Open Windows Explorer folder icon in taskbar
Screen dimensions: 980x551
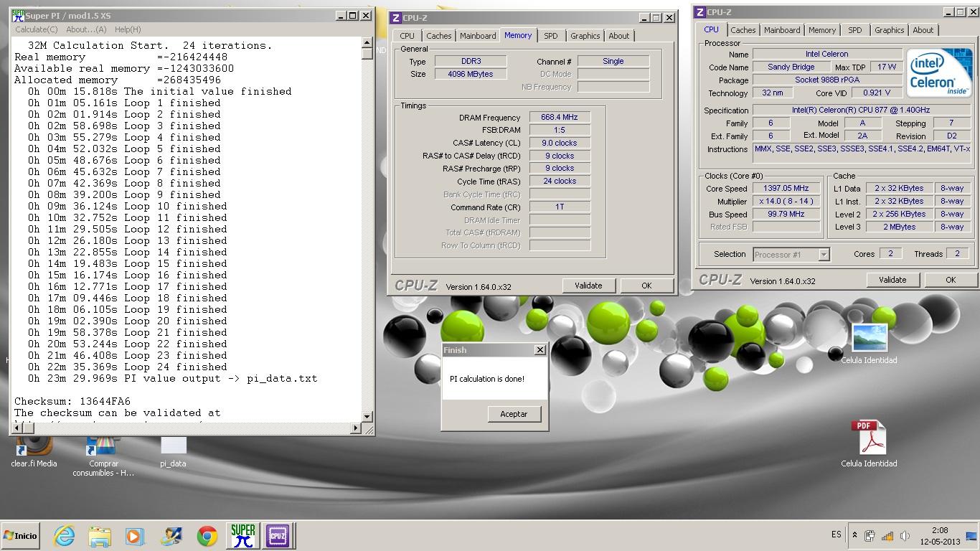[100, 536]
